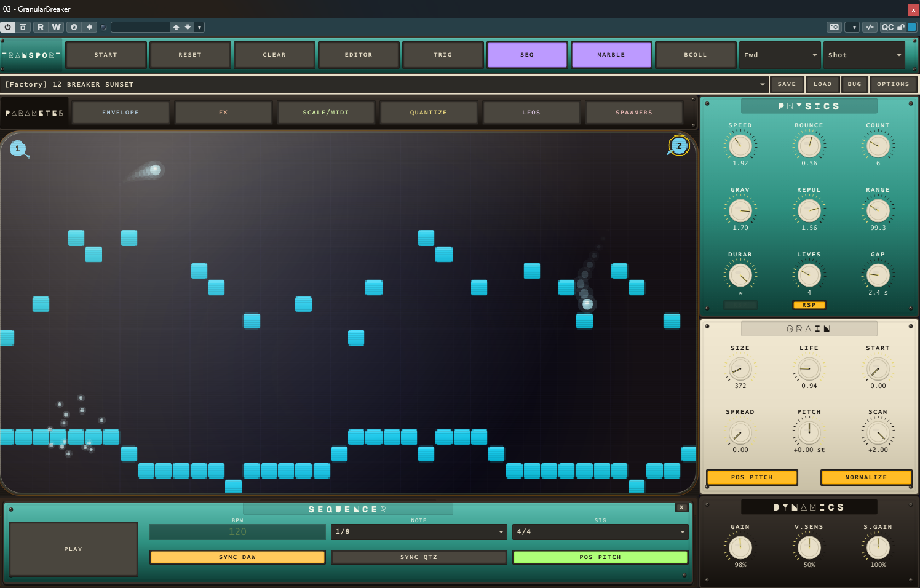This screenshot has height=588, width=920.
Task: Enable the R read automation button
Action: pyautogui.click(x=41, y=27)
